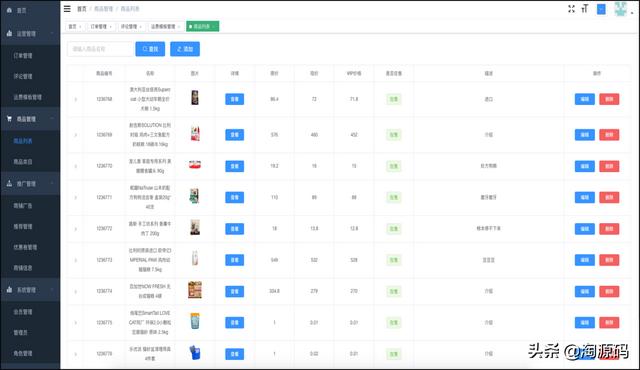Open 推荐管理 in the sidebar
640x370 pixels.
(x=30, y=226)
